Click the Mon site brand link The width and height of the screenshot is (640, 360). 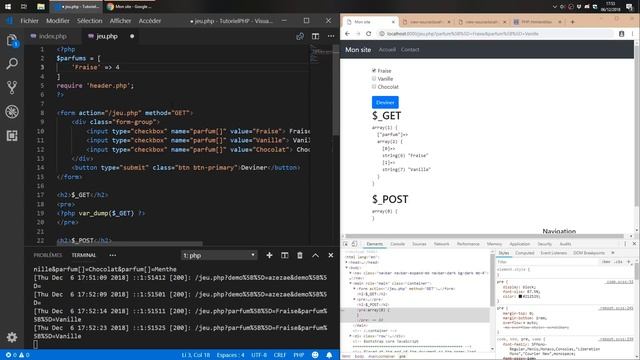pyautogui.click(x=358, y=49)
